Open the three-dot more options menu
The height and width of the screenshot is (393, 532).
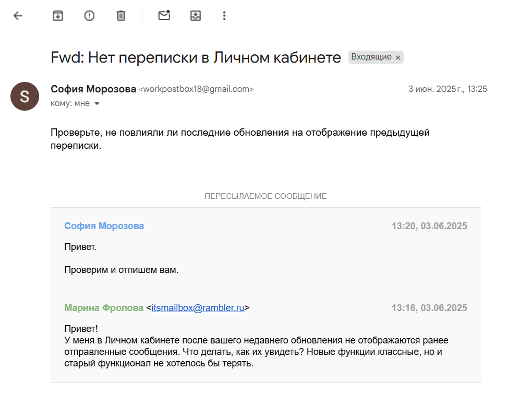coord(224,16)
